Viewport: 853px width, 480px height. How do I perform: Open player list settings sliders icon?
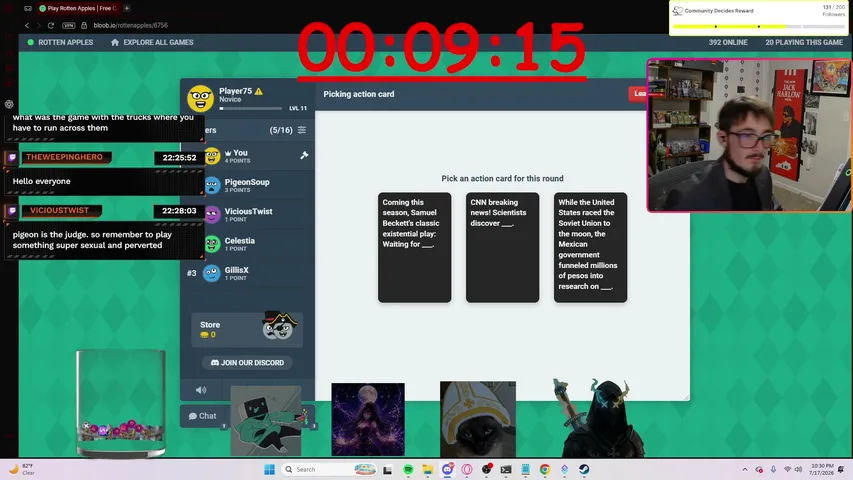click(x=302, y=130)
